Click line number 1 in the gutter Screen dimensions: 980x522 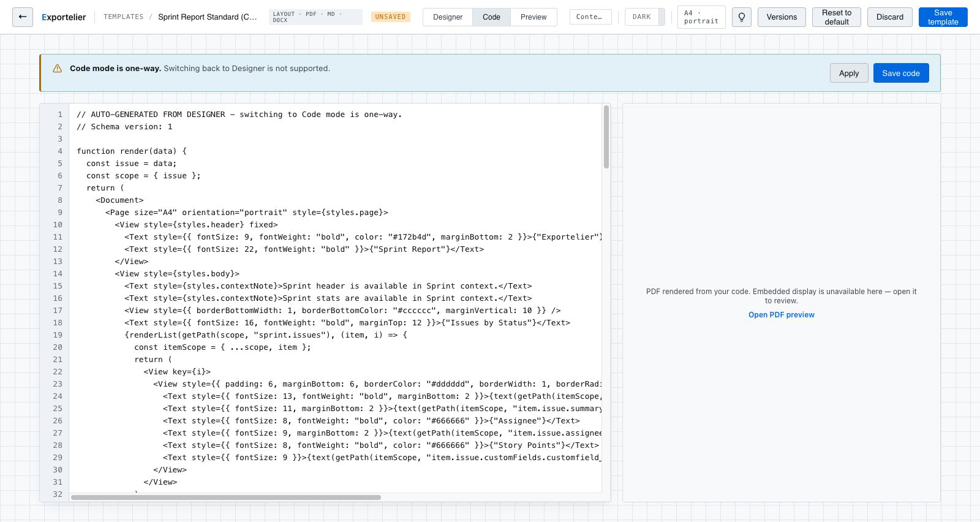[x=60, y=115]
